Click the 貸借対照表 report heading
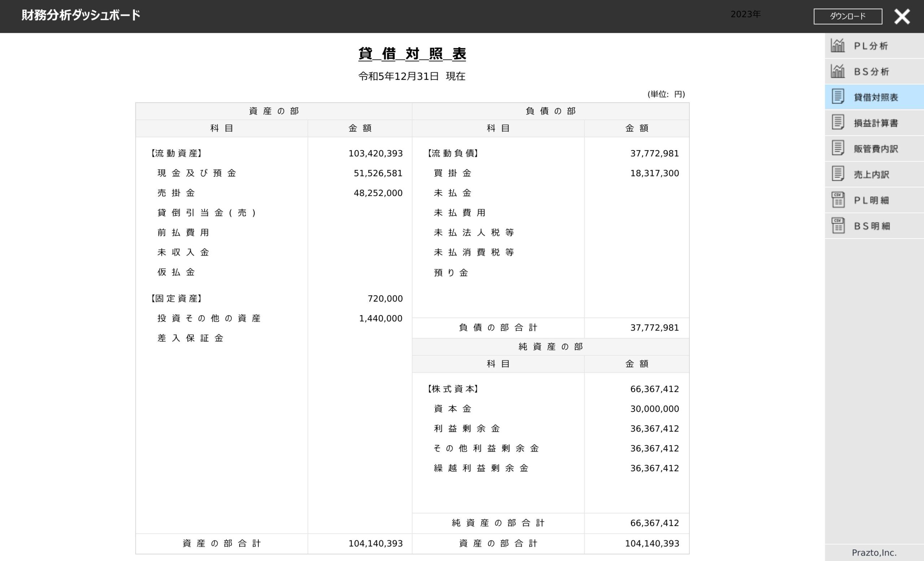Screen dimensions: 924x561 tap(412, 54)
